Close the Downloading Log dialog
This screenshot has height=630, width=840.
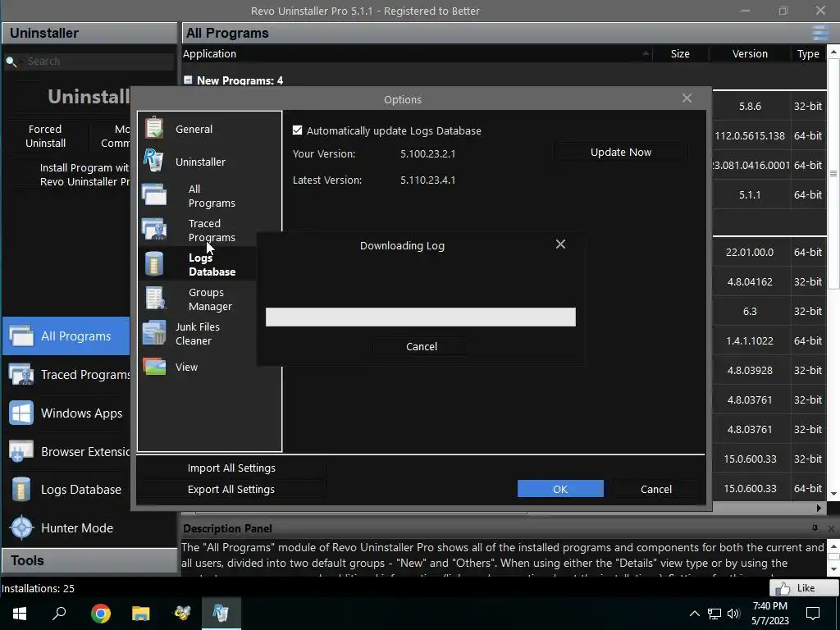pos(560,244)
